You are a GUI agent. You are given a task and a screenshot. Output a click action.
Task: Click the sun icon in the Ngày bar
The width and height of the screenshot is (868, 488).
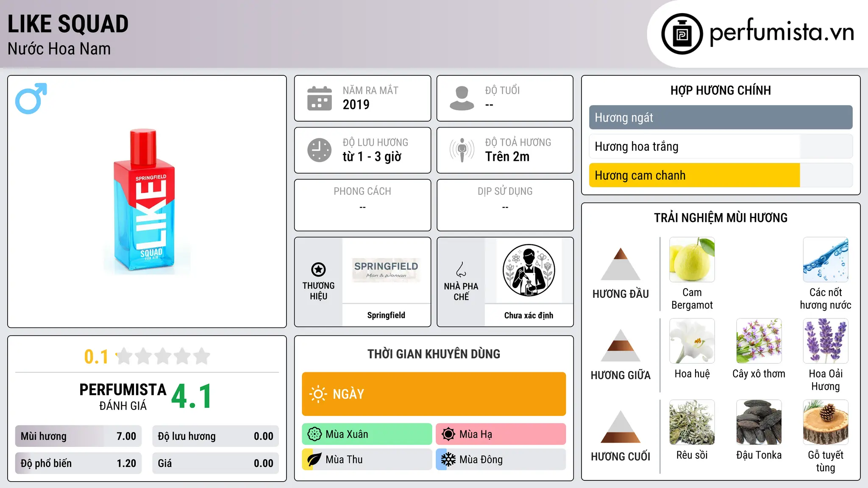pyautogui.click(x=318, y=394)
